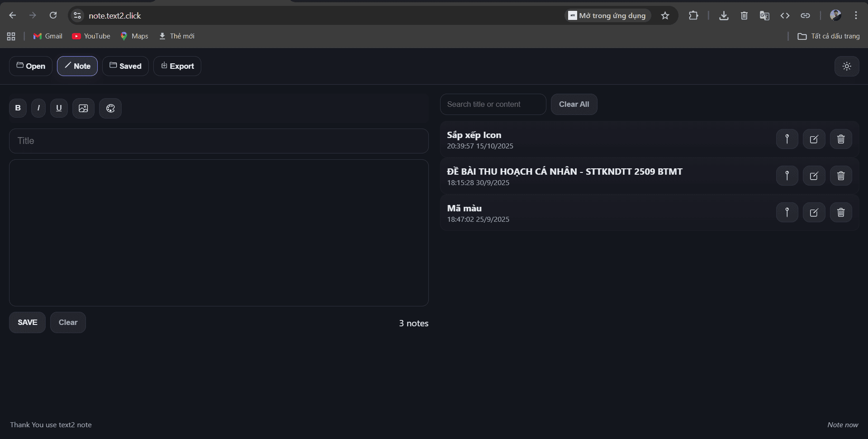Switch to the Saved tab
The height and width of the screenshot is (439, 868).
coord(125,66)
